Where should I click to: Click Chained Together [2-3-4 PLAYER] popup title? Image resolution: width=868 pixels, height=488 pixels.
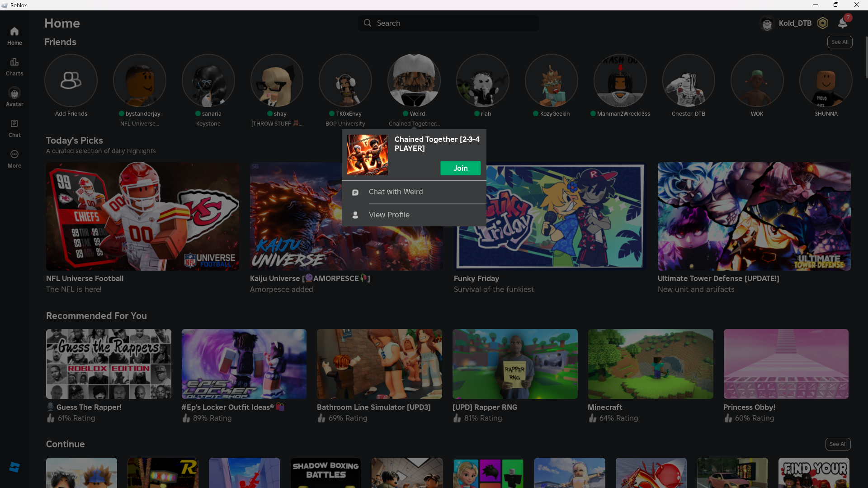click(x=437, y=144)
